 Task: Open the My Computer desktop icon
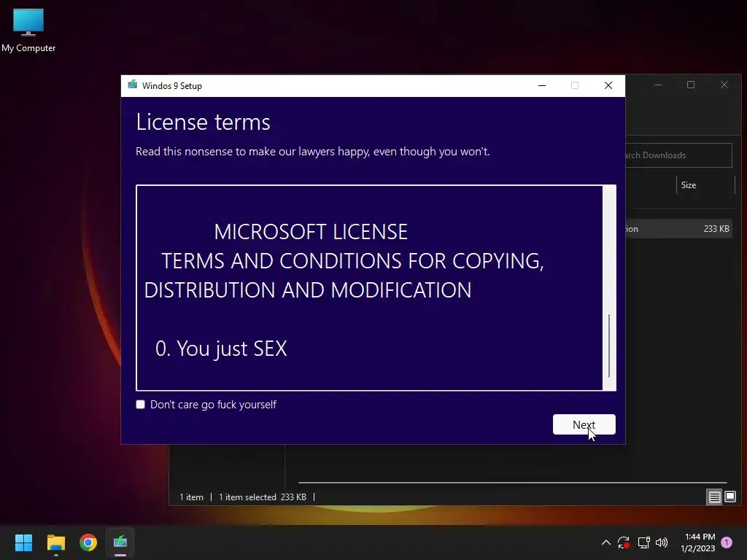coord(28,31)
